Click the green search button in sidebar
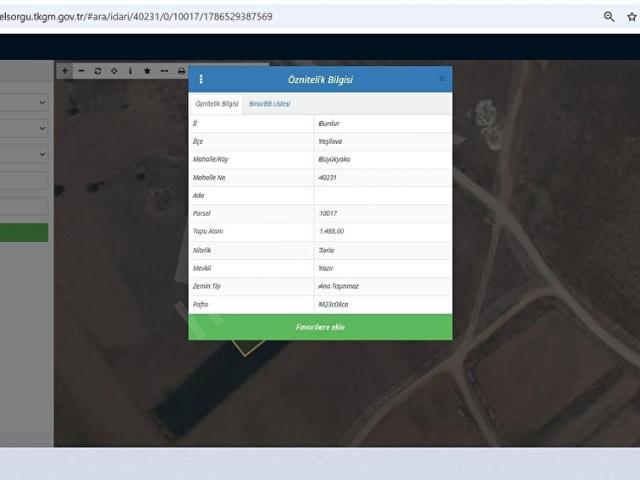Image resolution: width=640 pixels, height=480 pixels. click(x=24, y=233)
